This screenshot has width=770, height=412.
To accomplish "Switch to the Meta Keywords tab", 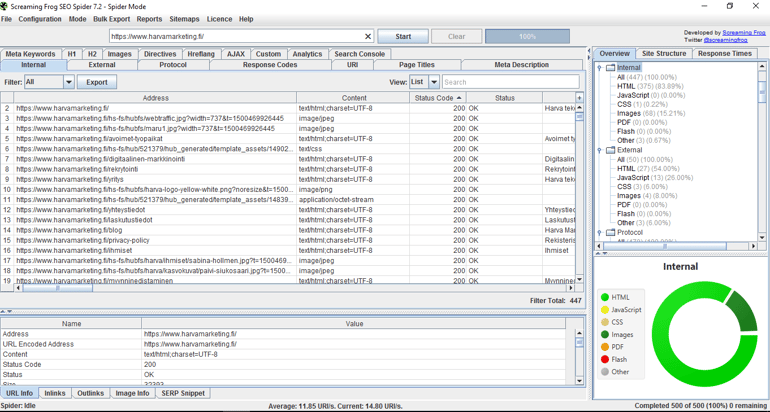I will coord(30,54).
